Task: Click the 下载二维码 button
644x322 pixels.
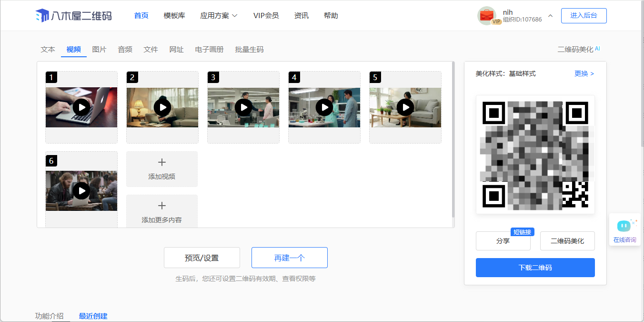Action: click(x=535, y=268)
